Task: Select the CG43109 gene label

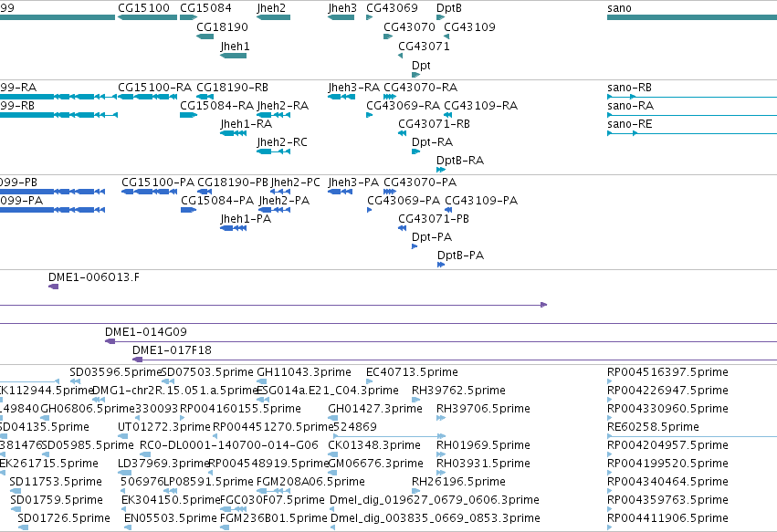Action: (470, 27)
